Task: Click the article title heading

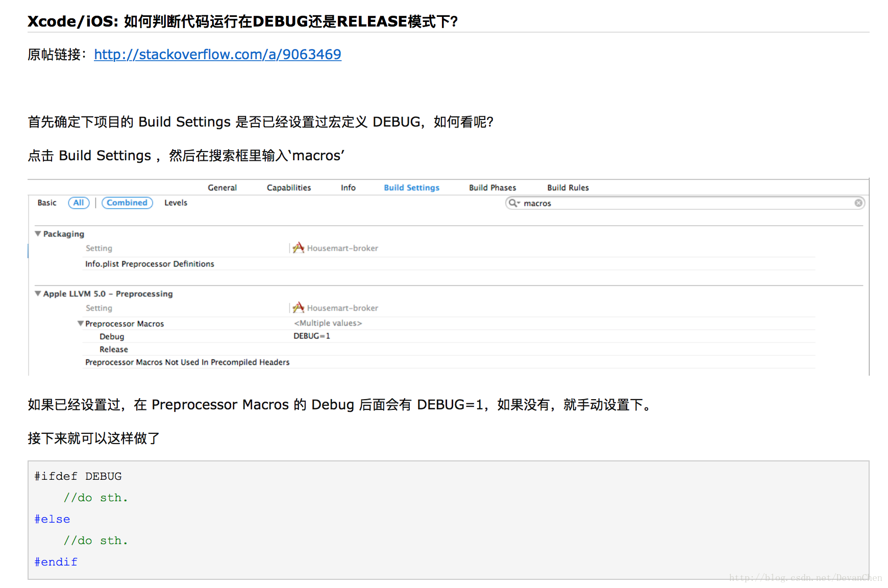Action: [242, 21]
